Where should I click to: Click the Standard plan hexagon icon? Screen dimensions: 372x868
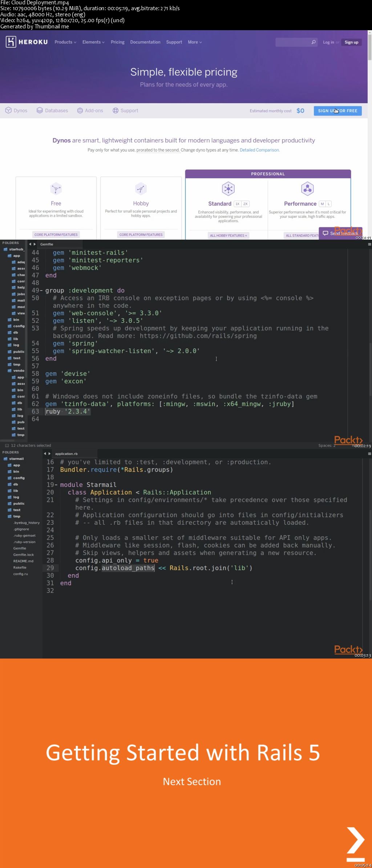(228, 188)
